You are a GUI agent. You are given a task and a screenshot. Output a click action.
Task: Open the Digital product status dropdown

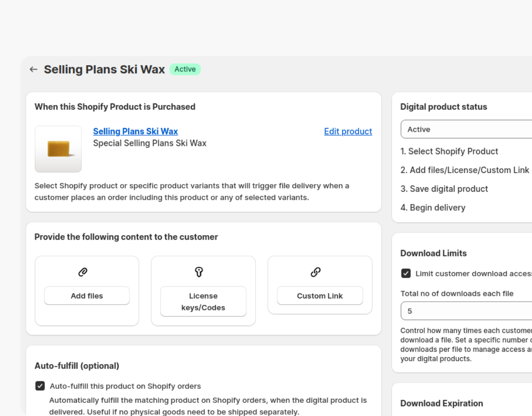pyautogui.click(x=466, y=129)
